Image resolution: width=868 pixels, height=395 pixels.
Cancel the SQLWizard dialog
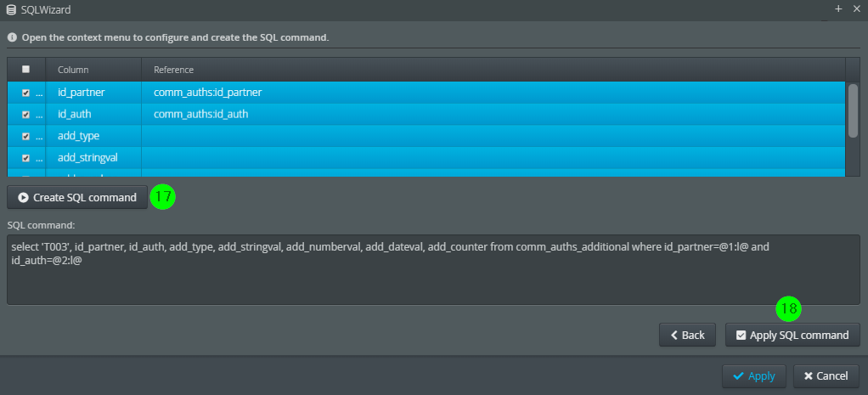826,376
